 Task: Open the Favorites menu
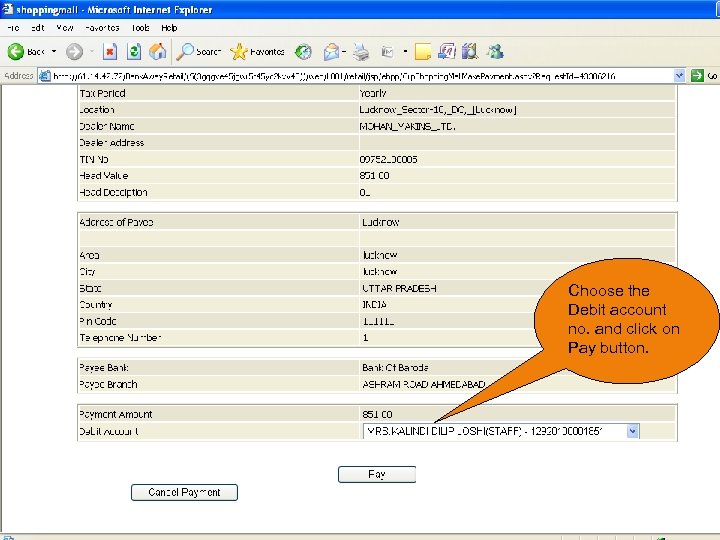point(102,28)
